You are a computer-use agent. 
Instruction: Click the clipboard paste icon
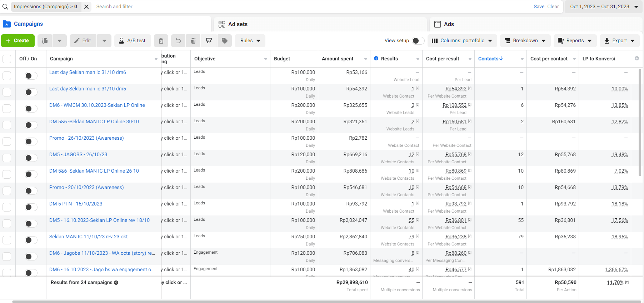pyautogui.click(x=161, y=41)
